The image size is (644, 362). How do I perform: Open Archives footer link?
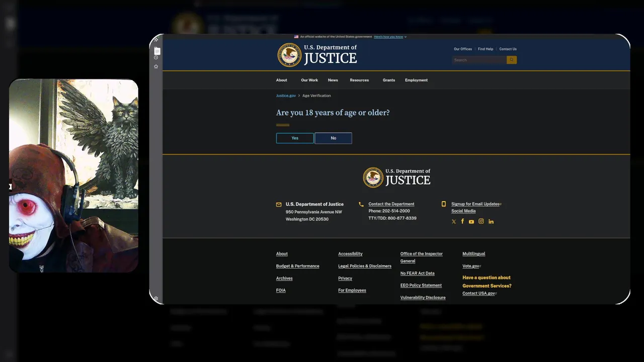coord(284,279)
